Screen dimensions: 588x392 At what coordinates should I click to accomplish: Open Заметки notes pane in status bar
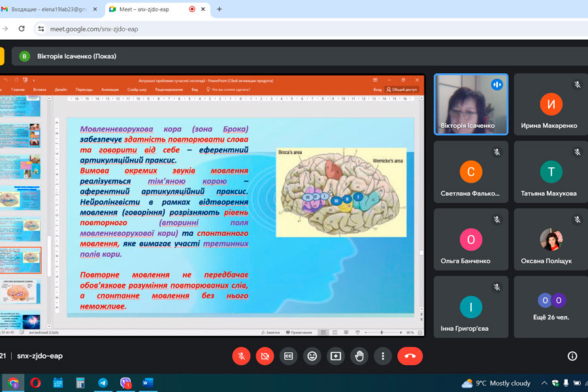click(x=270, y=333)
